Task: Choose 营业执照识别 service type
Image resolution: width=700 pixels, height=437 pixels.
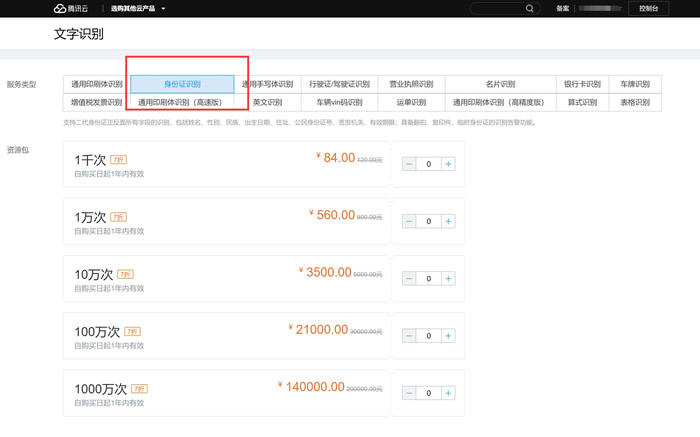Action: tap(411, 84)
